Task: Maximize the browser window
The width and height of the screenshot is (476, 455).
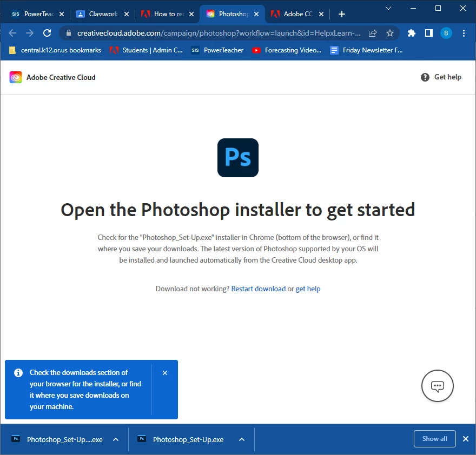Action: [438, 8]
